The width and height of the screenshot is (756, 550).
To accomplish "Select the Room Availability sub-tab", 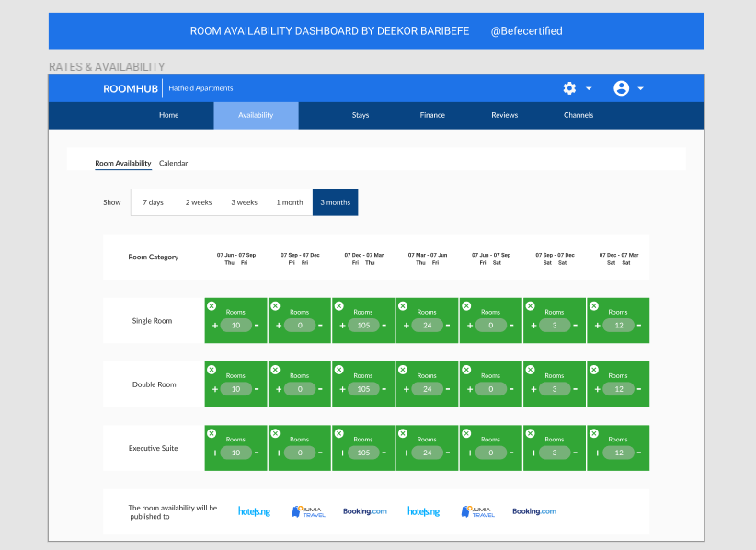I will click(123, 164).
